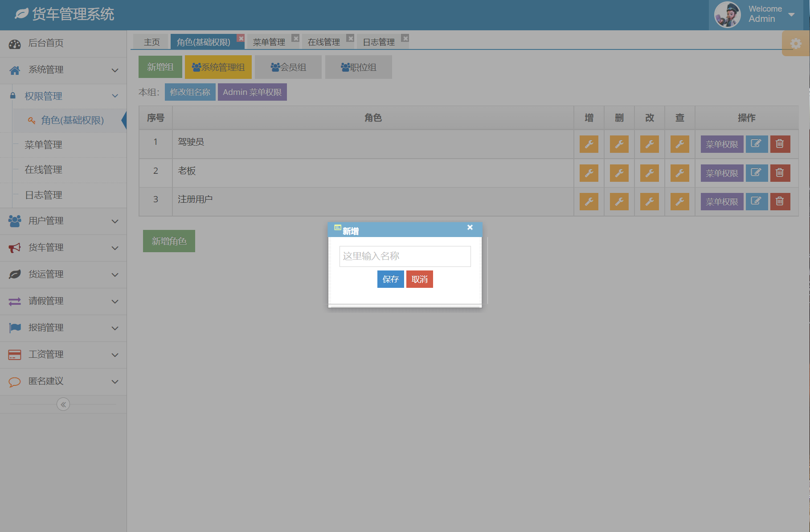Delete the 驾驶员 role with trash icon
Image resolution: width=810 pixels, height=532 pixels.
click(x=780, y=144)
